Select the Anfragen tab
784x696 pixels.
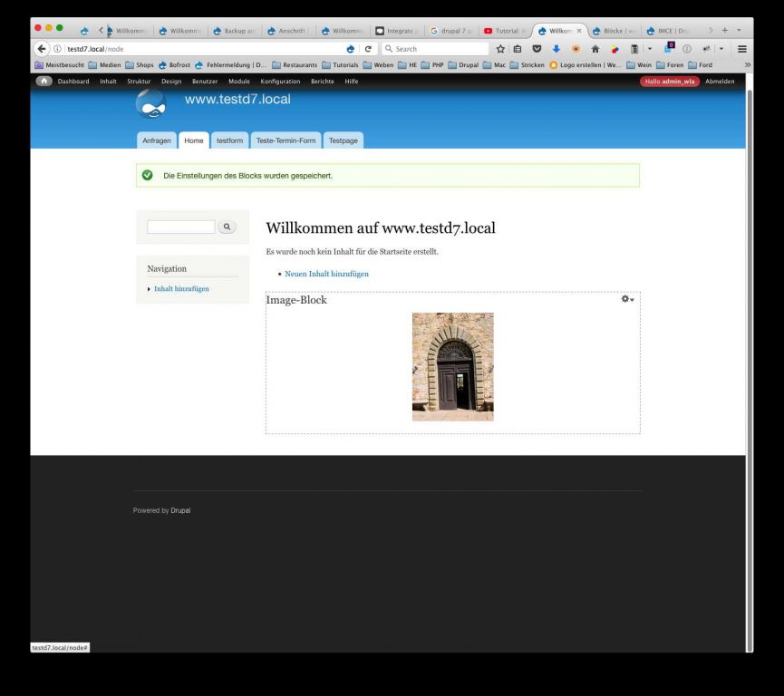pyautogui.click(x=156, y=140)
